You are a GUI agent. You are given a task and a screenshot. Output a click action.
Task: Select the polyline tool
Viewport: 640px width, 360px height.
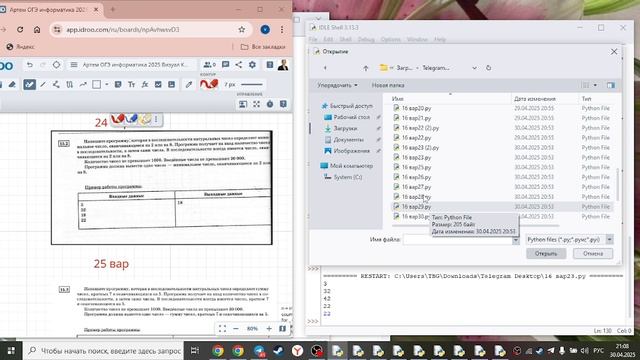56,84
